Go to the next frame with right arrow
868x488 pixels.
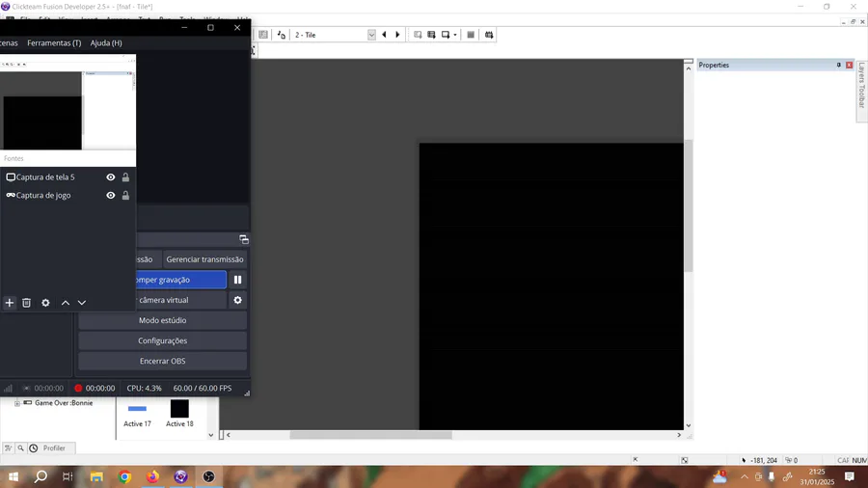pos(397,35)
